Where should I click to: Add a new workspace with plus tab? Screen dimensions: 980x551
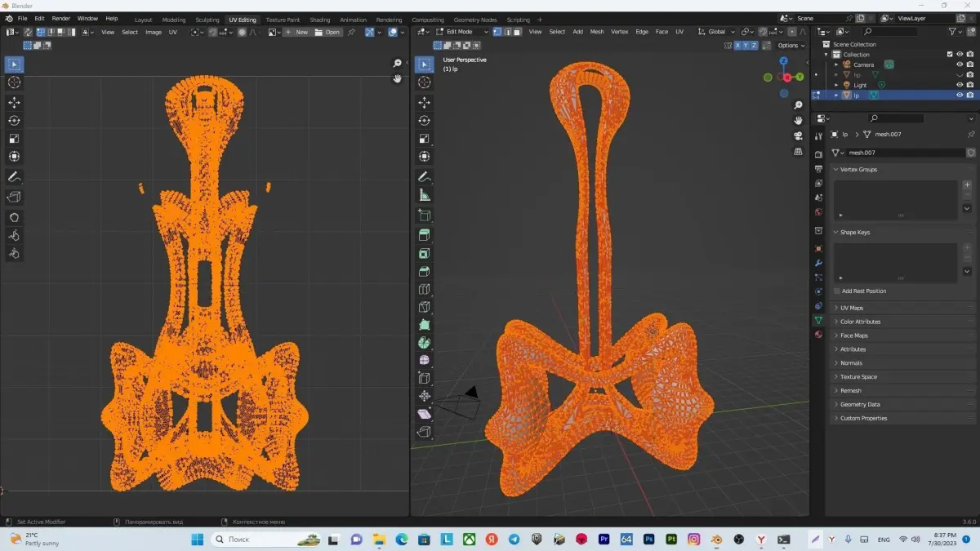coord(540,20)
